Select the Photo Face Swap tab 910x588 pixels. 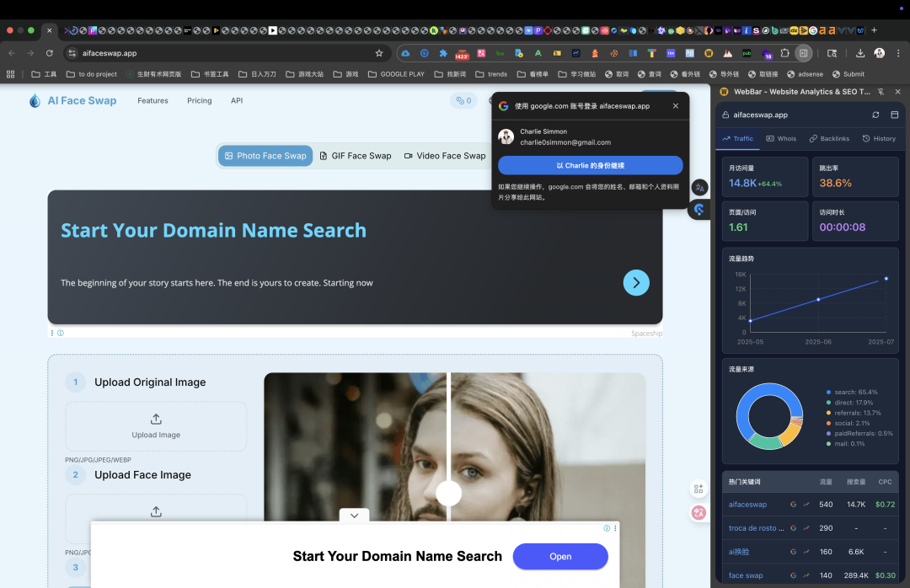pos(265,156)
